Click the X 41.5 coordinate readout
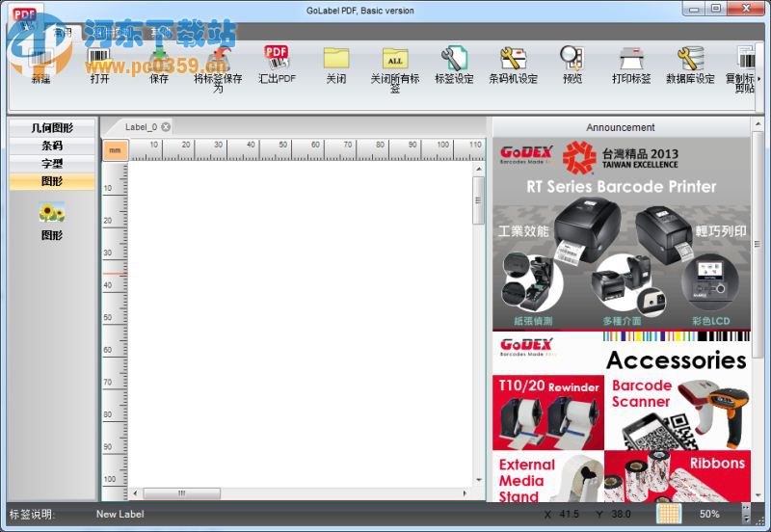 pyautogui.click(x=562, y=514)
